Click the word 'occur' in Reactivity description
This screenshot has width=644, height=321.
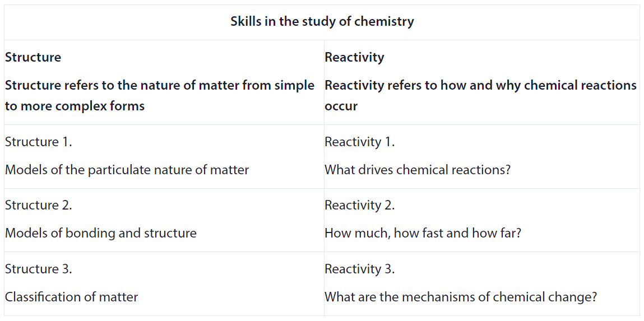341,107
